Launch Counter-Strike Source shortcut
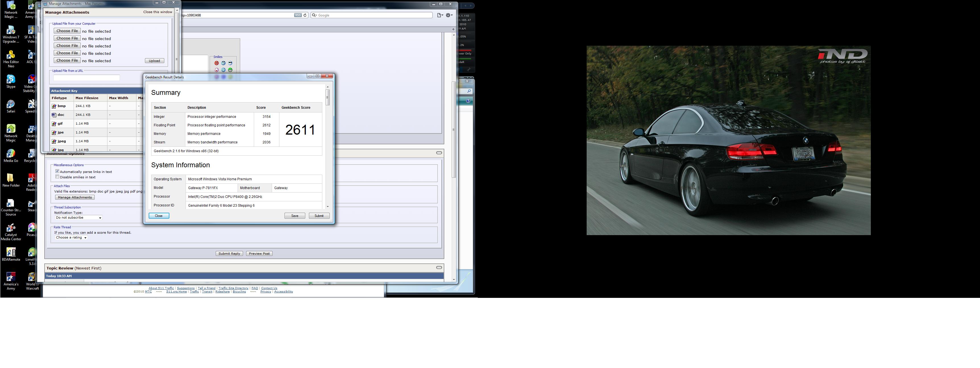980x368 pixels. click(x=11, y=207)
